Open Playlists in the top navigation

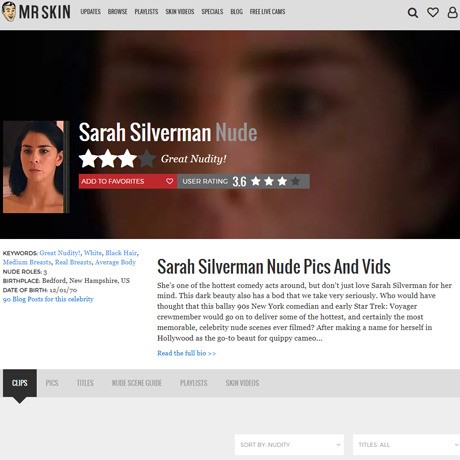click(x=146, y=12)
